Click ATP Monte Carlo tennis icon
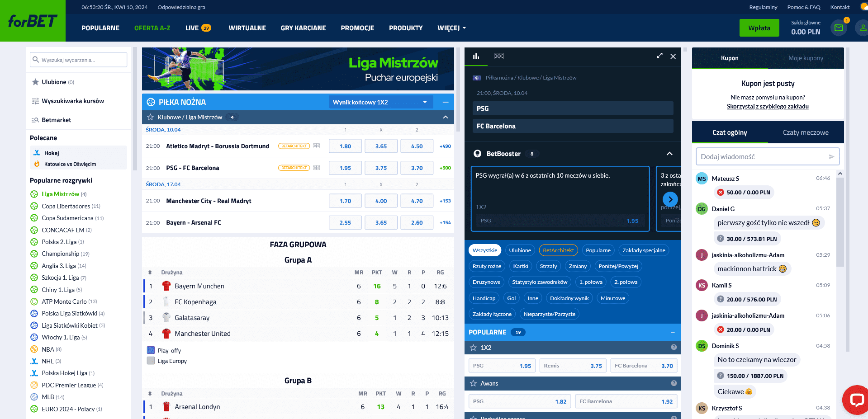The image size is (868, 419). click(x=34, y=301)
